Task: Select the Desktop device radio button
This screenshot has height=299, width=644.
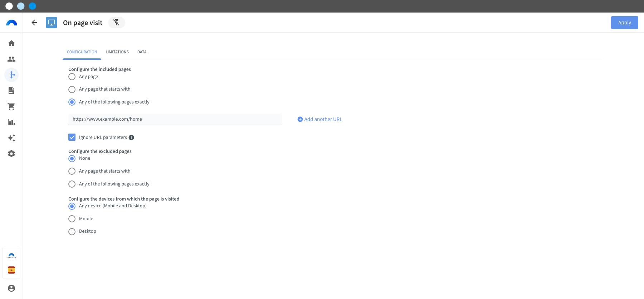Action: (x=72, y=231)
